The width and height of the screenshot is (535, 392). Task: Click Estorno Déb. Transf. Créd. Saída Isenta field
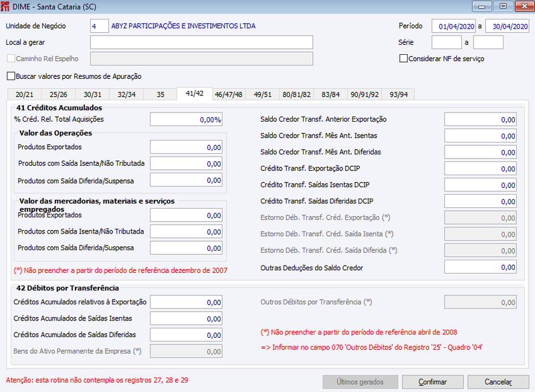pos(480,234)
